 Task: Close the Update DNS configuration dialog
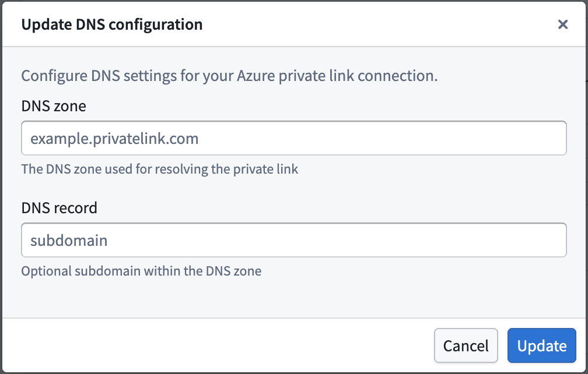tap(563, 24)
